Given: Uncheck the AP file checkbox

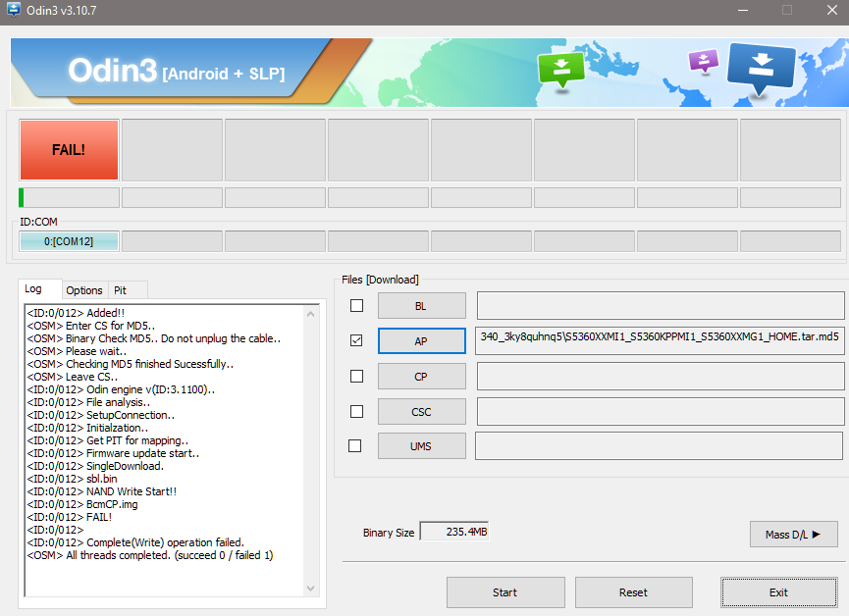Looking at the screenshot, I should click(356, 340).
